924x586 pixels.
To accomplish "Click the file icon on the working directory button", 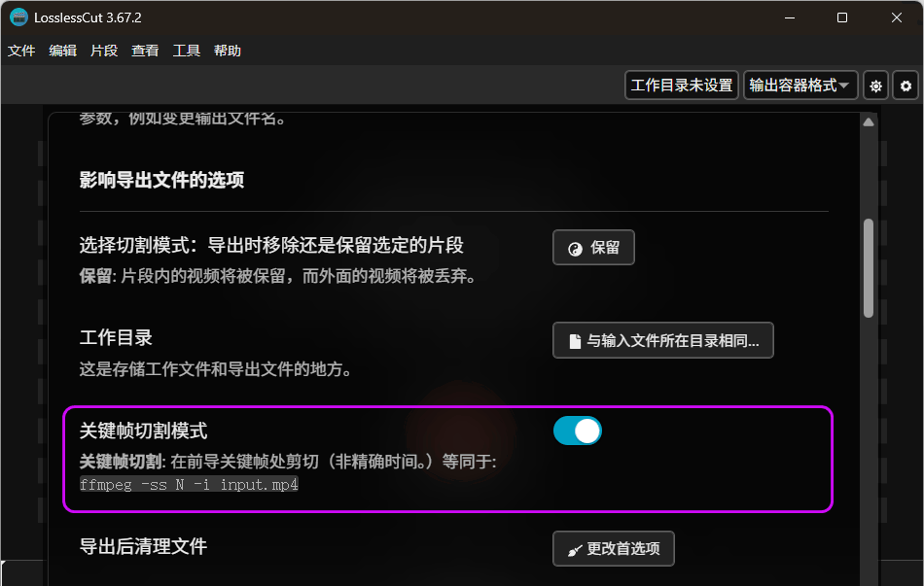I will click(x=574, y=341).
